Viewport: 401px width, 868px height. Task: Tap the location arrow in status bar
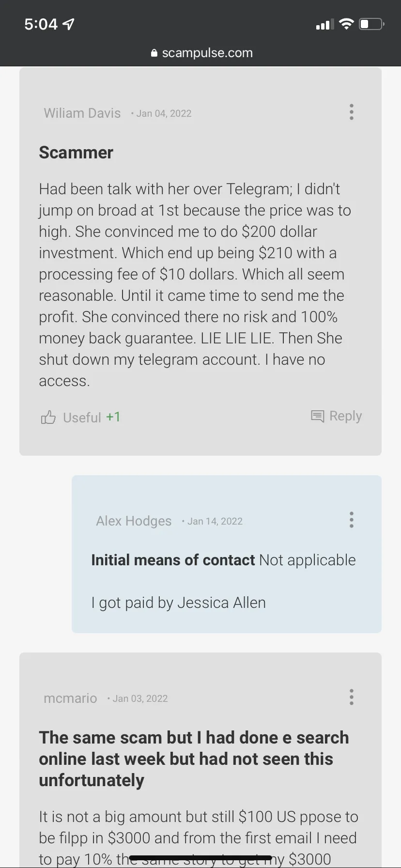[69, 24]
